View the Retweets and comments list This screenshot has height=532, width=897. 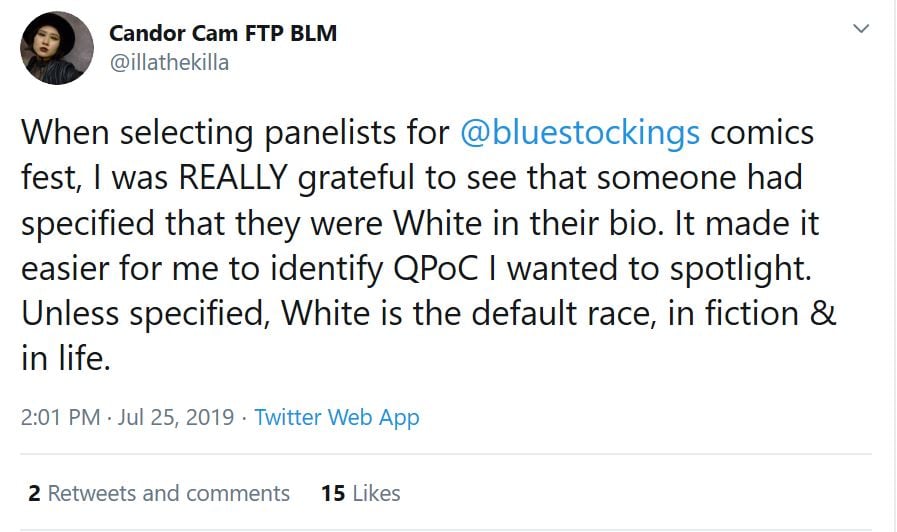[169, 493]
